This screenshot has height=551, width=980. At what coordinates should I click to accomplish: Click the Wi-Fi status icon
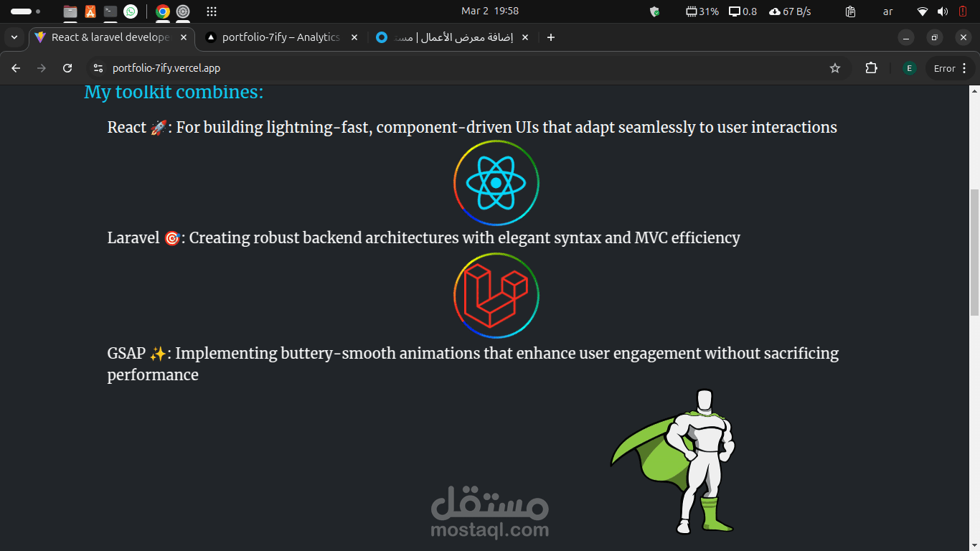923,11
